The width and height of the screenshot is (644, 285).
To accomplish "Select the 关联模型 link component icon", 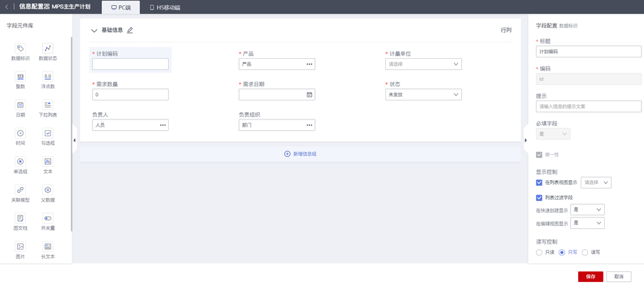I will pos(20,190).
